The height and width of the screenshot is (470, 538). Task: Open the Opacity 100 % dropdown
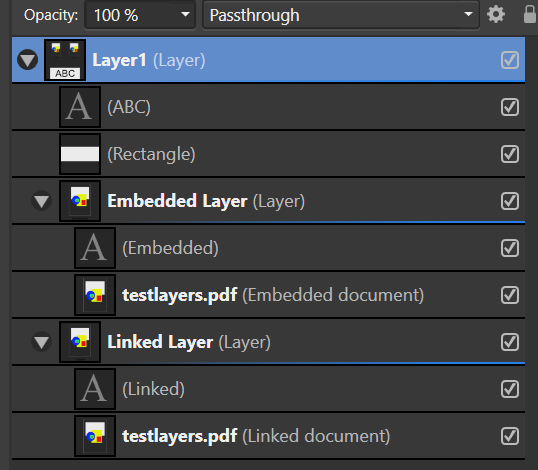pyautogui.click(x=140, y=15)
